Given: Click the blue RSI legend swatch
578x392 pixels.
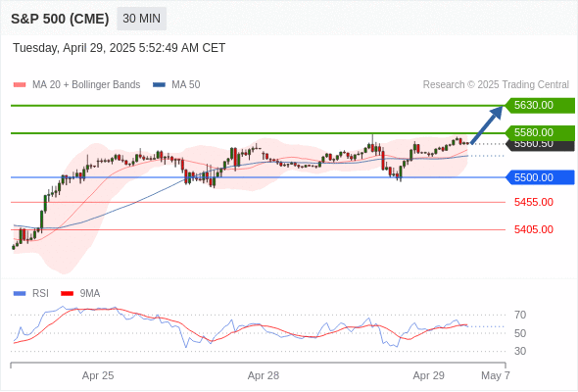Looking at the screenshot, I should [20, 294].
